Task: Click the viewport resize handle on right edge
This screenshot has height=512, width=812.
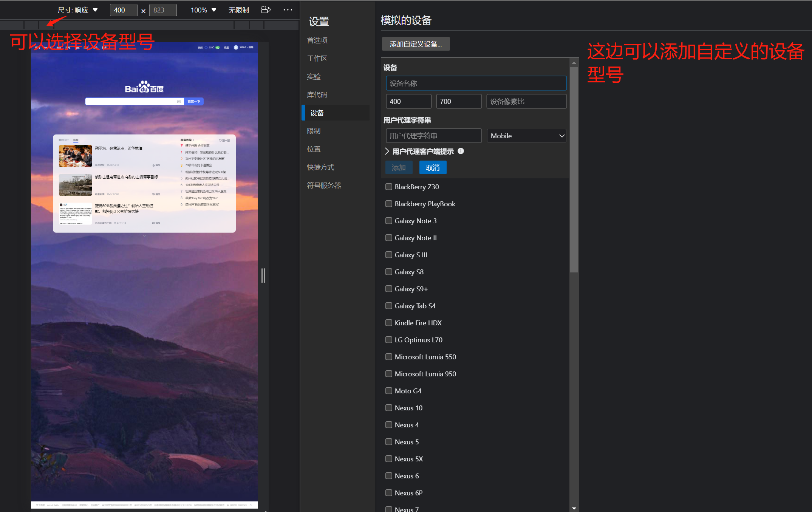Action: pos(263,275)
